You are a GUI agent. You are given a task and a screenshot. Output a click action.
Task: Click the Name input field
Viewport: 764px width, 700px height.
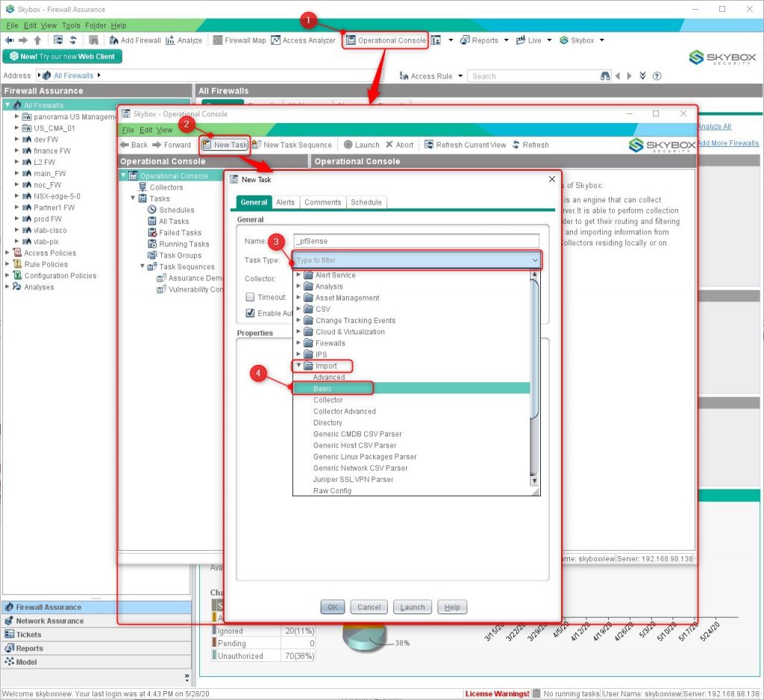pyautogui.click(x=416, y=241)
